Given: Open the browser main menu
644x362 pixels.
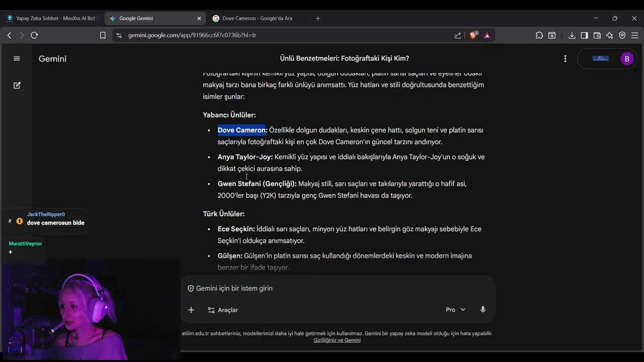Looking at the screenshot, I should click(x=634, y=35).
